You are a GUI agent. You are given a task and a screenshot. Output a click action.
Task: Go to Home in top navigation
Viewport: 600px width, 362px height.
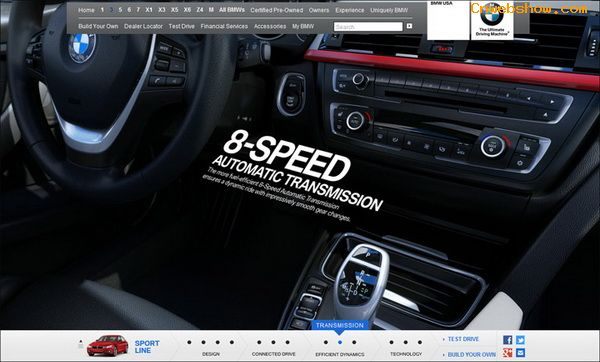pos(86,10)
